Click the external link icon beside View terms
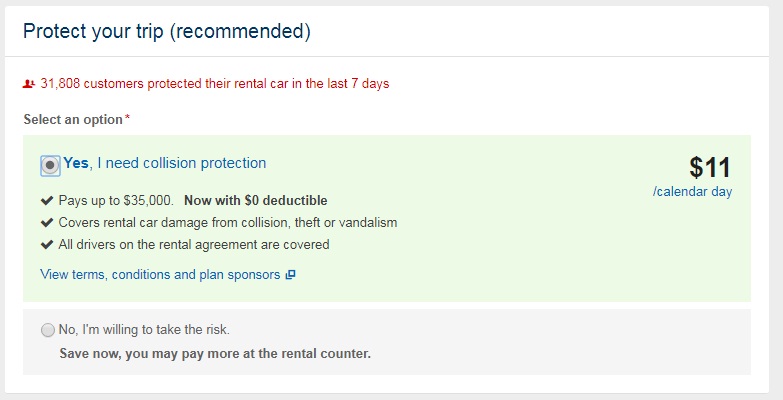783x400 pixels. (291, 275)
